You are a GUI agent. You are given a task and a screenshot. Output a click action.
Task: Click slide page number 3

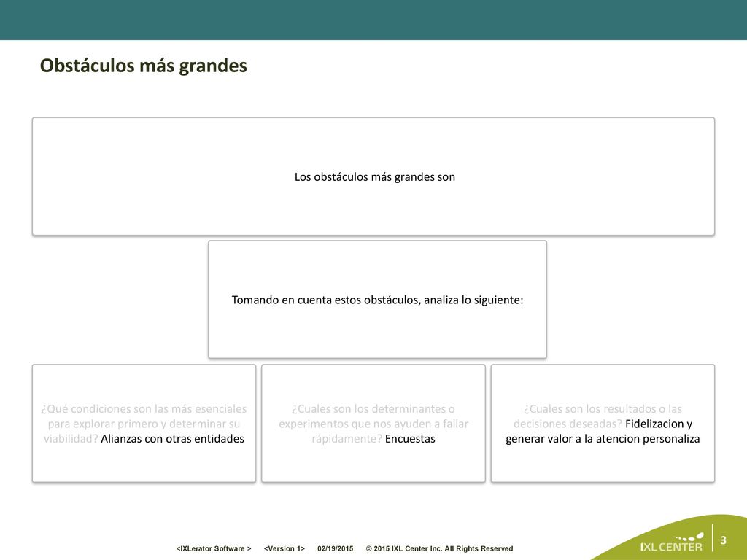coord(723,540)
